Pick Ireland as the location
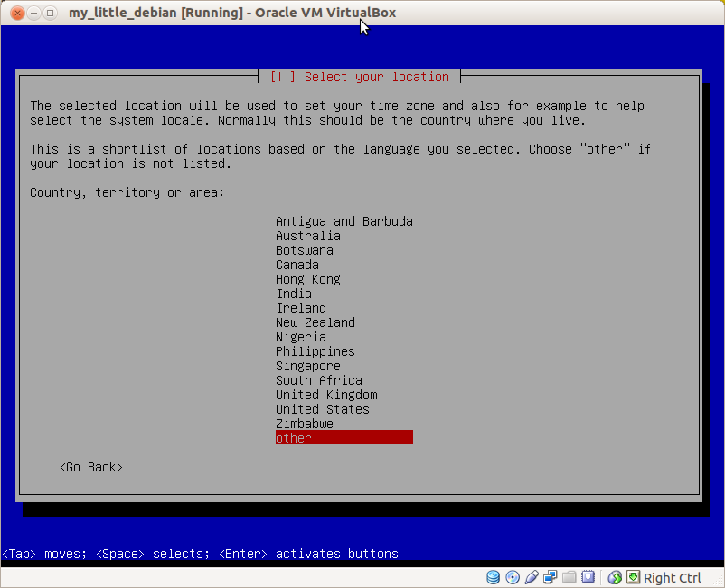 344,308
